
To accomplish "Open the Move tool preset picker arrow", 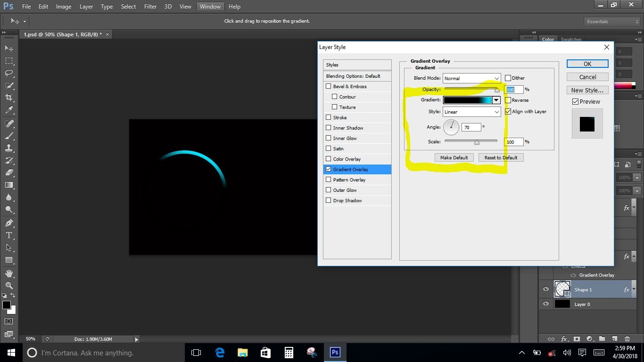I will pyautogui.click(x=25, y=21).
